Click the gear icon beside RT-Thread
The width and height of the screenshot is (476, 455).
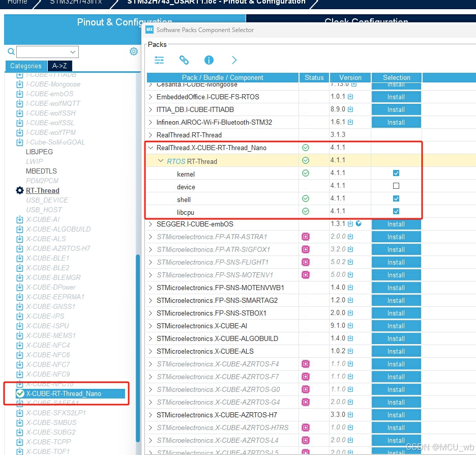point(20,190)
